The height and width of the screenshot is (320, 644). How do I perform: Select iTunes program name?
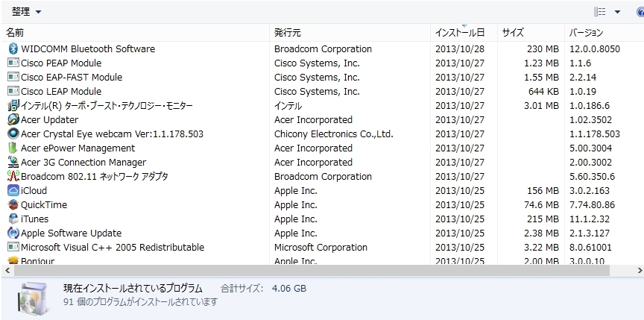[34, 219]
